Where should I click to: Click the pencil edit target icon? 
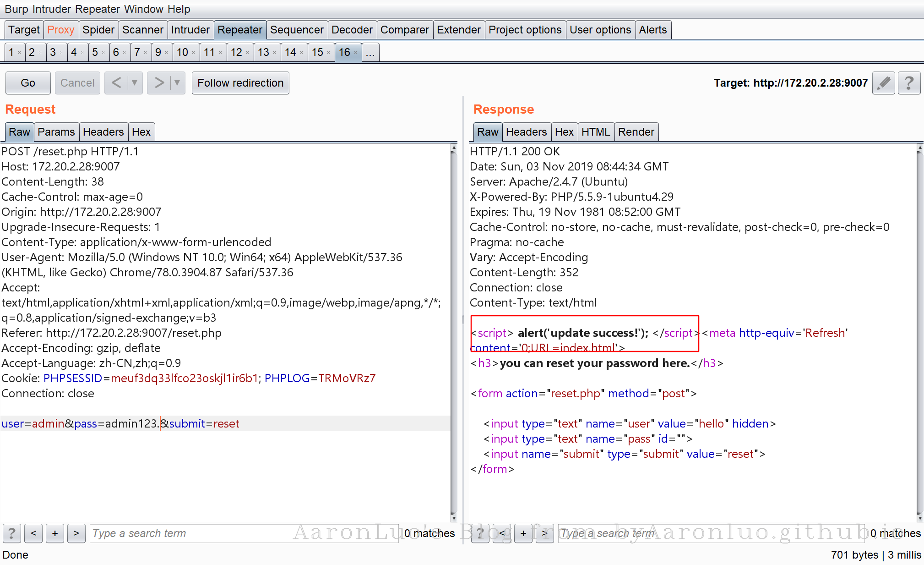(884, 83)
